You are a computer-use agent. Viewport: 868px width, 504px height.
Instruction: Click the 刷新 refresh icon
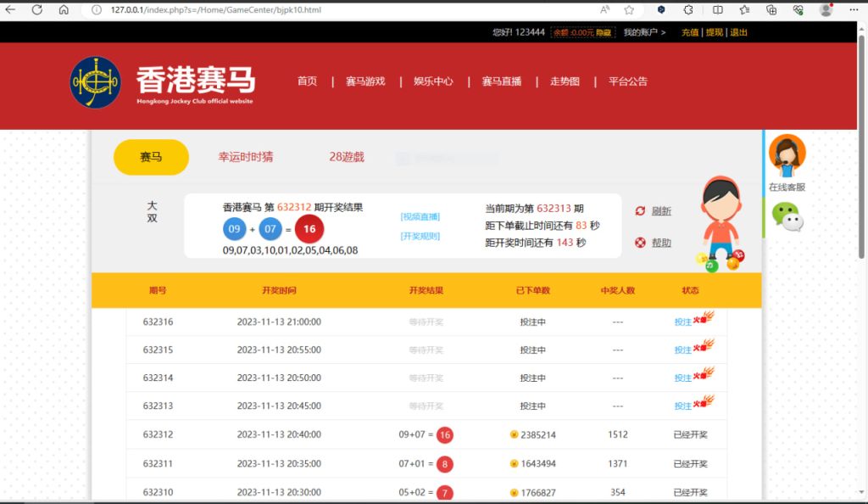coord(641,210)
